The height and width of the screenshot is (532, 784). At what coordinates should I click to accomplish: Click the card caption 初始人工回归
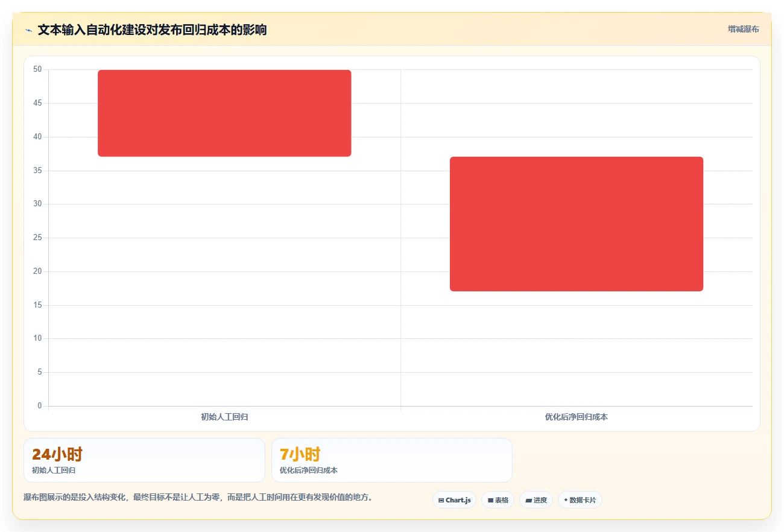click(54, 470)
